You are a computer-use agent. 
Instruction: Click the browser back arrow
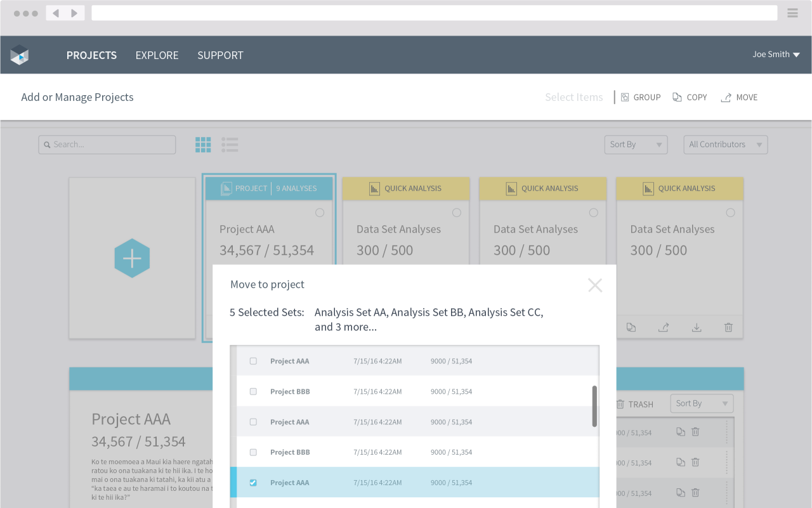[x=56, y=13]
